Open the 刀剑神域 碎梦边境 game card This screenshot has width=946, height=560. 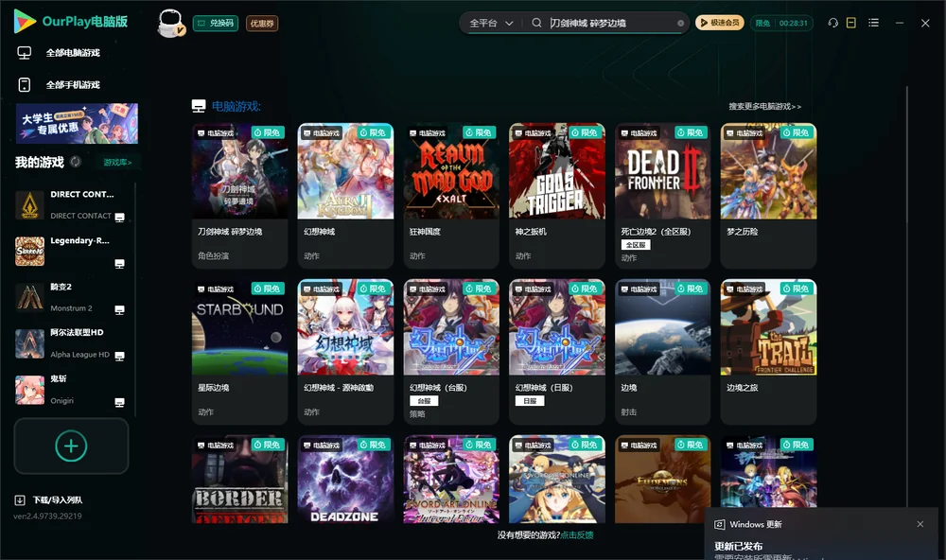(x=239, y=196)
